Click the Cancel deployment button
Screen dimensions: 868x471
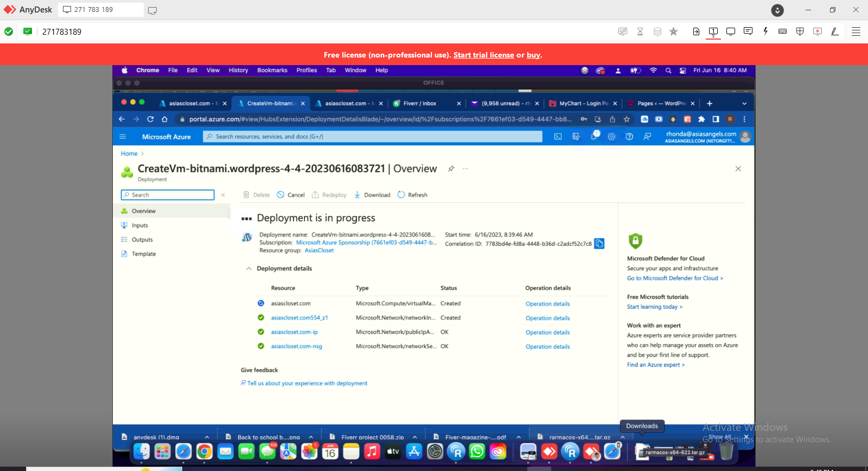[x=291, y=195]
